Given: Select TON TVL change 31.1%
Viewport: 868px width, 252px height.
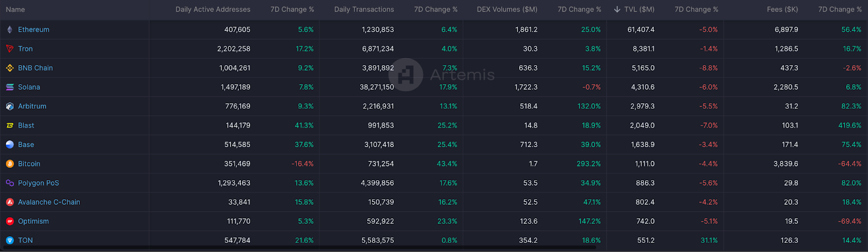Looking at the screenshot, I should pyautogui.click(x=709, y=241).
